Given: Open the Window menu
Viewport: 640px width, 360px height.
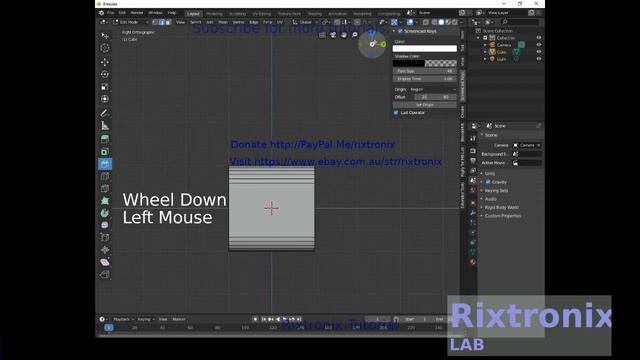Looking at the screenshot, I should click(155, 13).
